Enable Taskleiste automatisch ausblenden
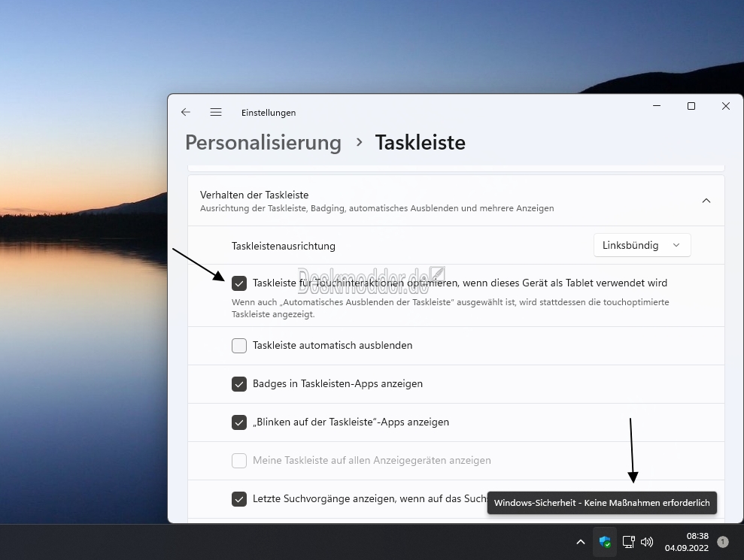The width and height of the screenshot is (744, 560). click(x=239, y=346)
